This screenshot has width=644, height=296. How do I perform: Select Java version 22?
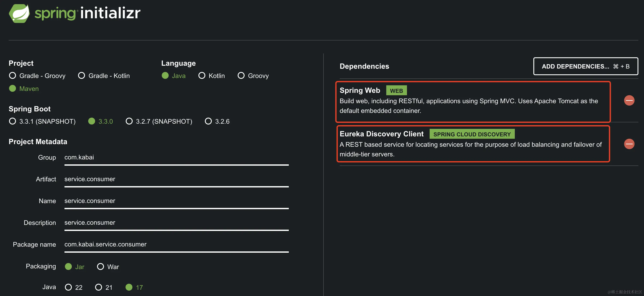[68, 287]
